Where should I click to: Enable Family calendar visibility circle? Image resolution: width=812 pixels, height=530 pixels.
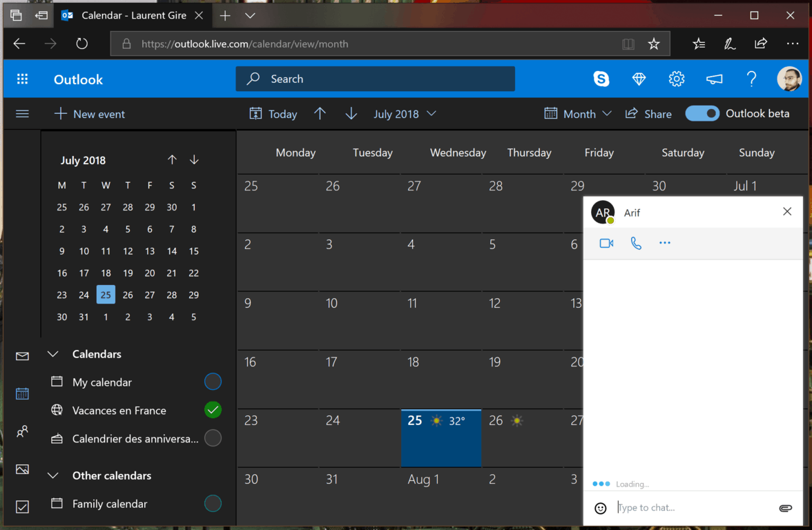click(213, 504)
